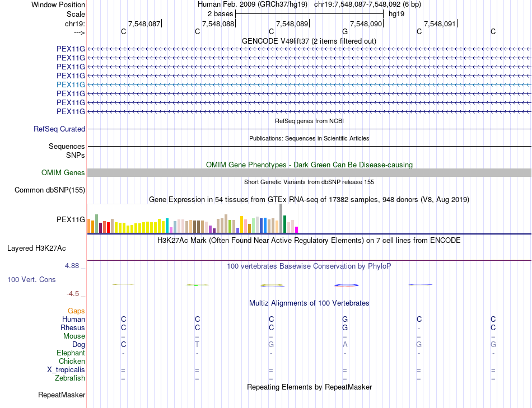The height and width of the screenshot is (408, 532).
Task: Click the Common dbSNP(155) label
Action: click(x=49, y=190)
